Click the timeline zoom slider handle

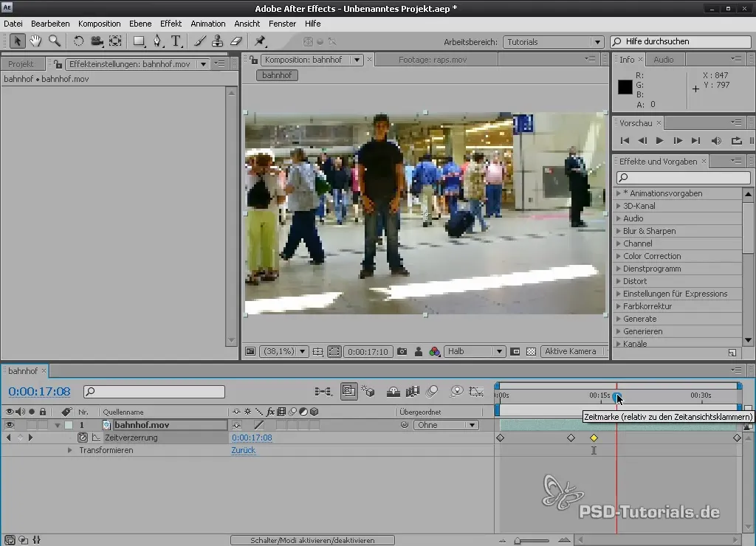[x=518, y=541]
